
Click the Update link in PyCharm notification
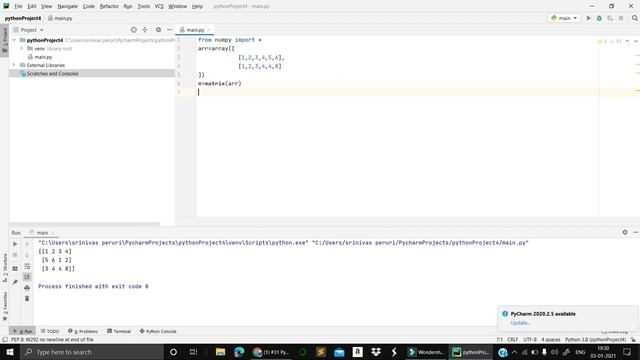pyautogui.click(x=520, y=323)
